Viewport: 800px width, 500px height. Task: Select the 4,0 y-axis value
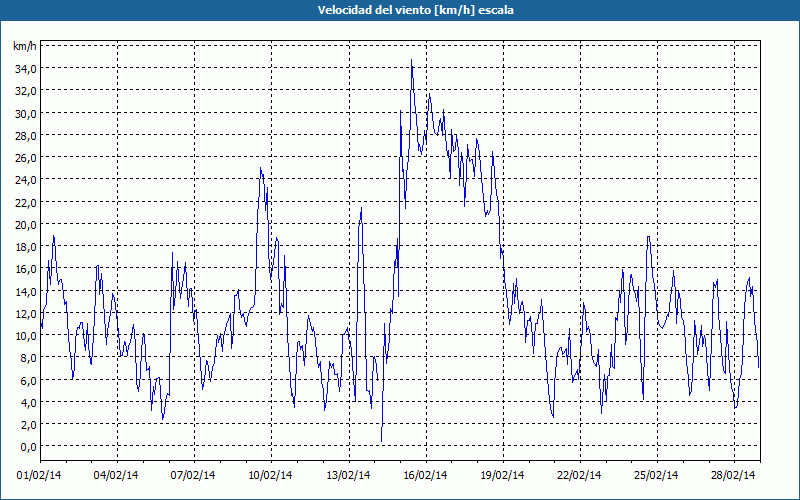click(28, 402)
